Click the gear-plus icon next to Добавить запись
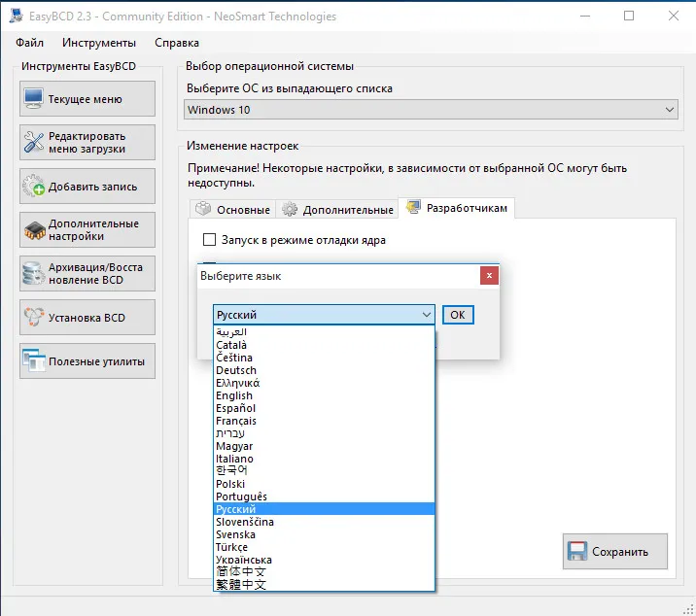The image size is (696, 616). point(34,186)
